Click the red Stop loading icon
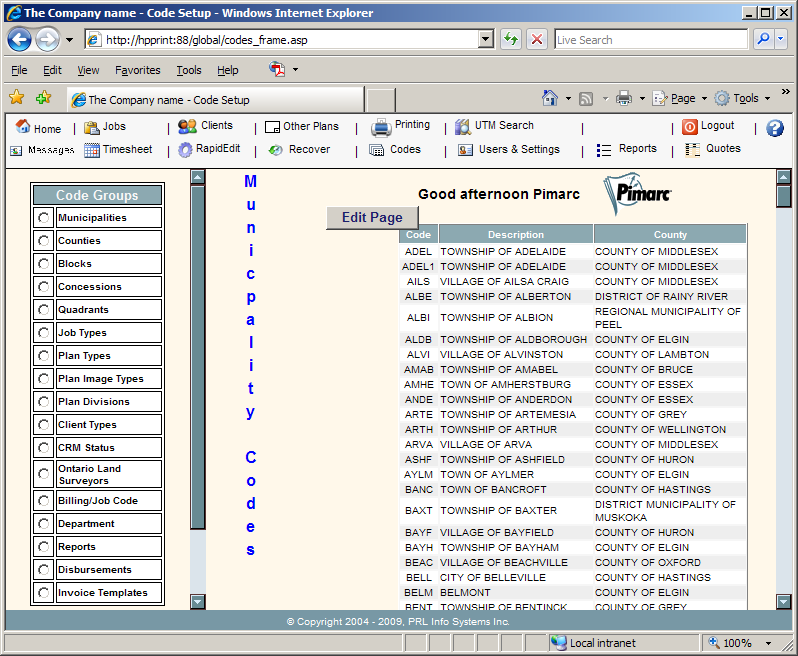798x656 pixels. 536,39
